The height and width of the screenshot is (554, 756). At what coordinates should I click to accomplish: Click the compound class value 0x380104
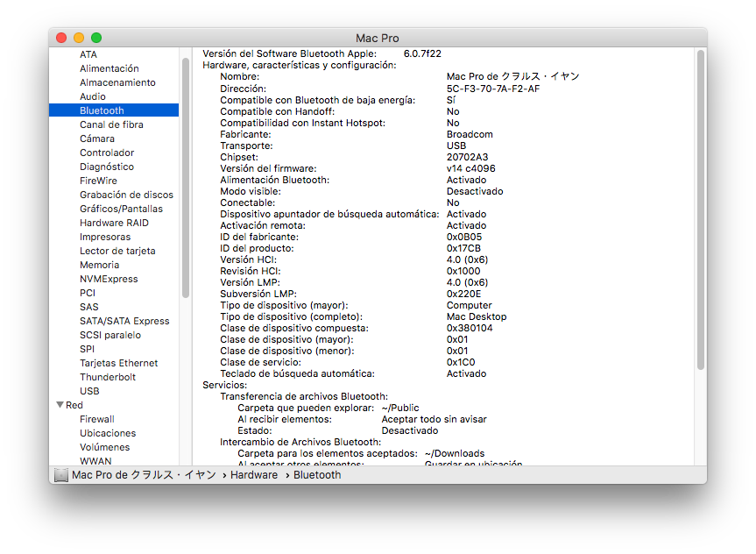(x=470, y=328)
